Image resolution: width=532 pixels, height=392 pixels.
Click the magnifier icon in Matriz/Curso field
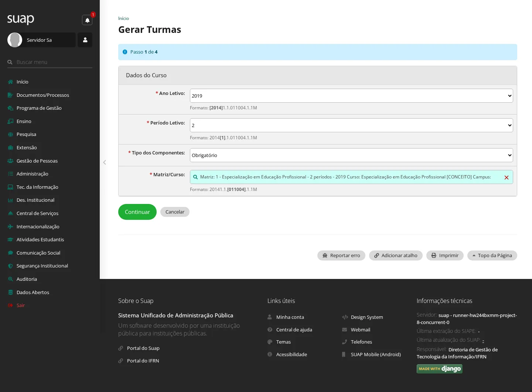(195, 177)
